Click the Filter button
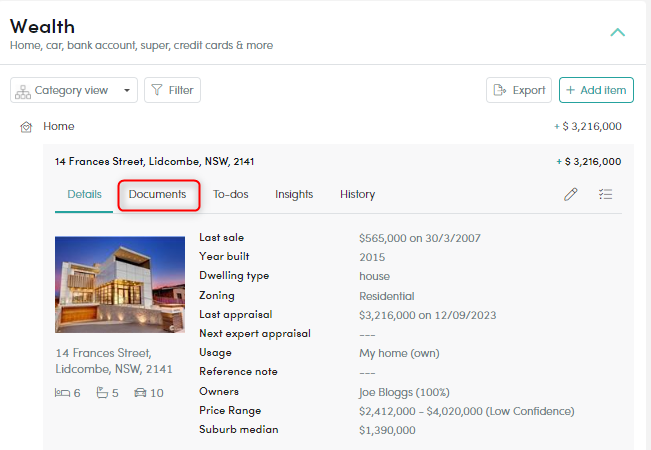Screen dimensions: 651x450 (172, 90)
